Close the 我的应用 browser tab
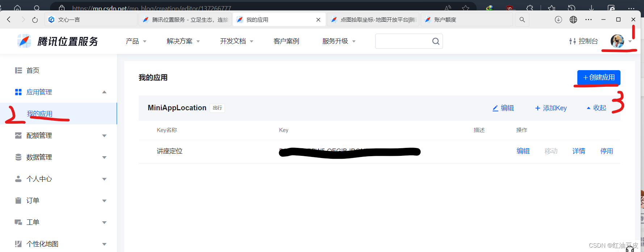The height and width of the screenshot is (252, 644). 318,20
